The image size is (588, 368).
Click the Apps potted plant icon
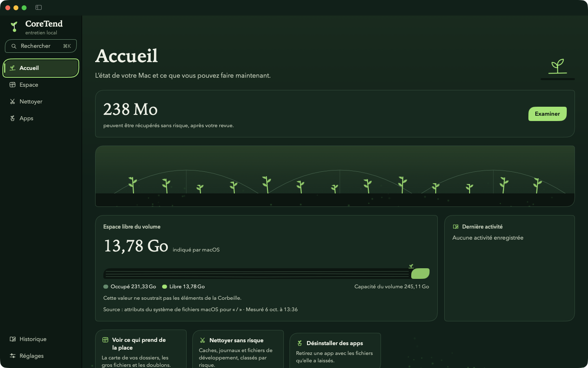[13, 118]
